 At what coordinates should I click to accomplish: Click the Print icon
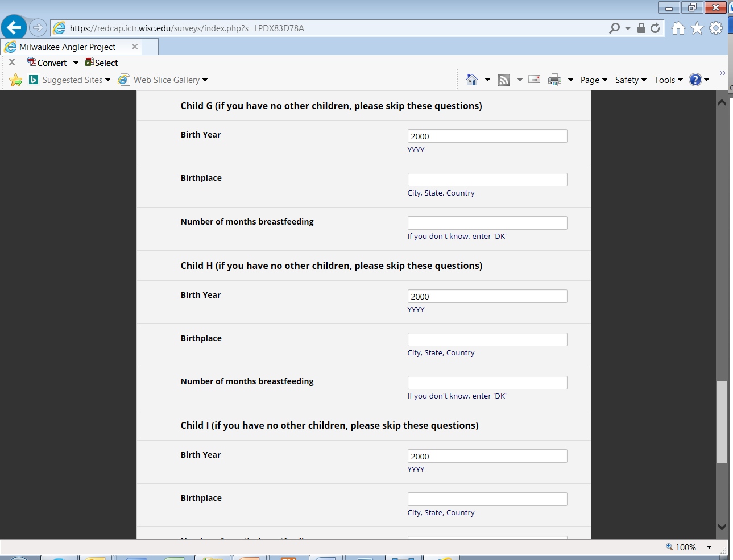(x=555, y=80)
